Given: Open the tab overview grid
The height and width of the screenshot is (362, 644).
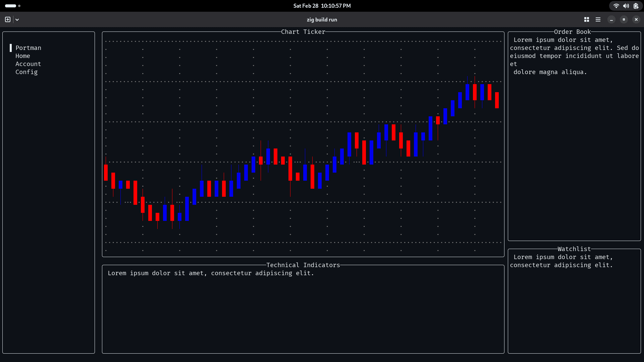Looking at the screenshot, I should pos(587,19).
